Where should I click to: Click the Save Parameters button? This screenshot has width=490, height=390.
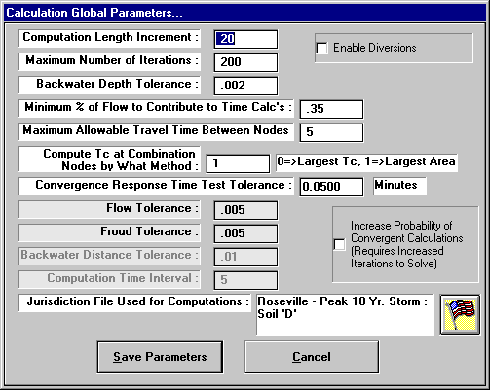click(x=160, y=357)
